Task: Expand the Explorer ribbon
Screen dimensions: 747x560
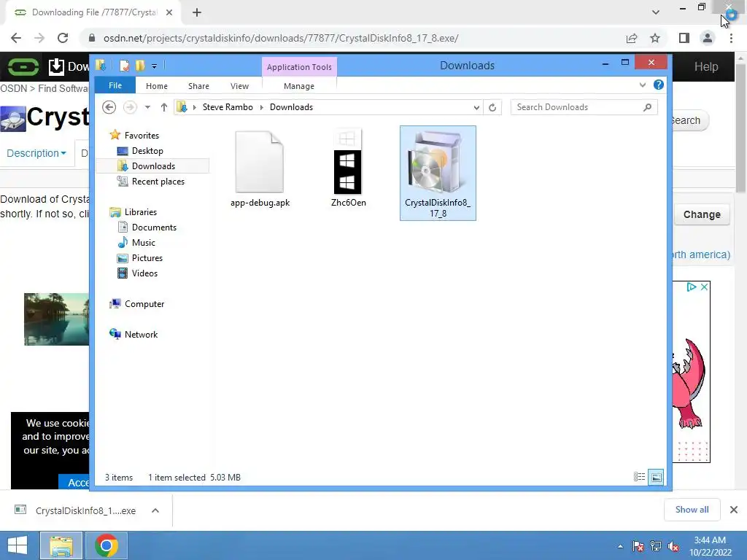Action: tap(642, 85)
